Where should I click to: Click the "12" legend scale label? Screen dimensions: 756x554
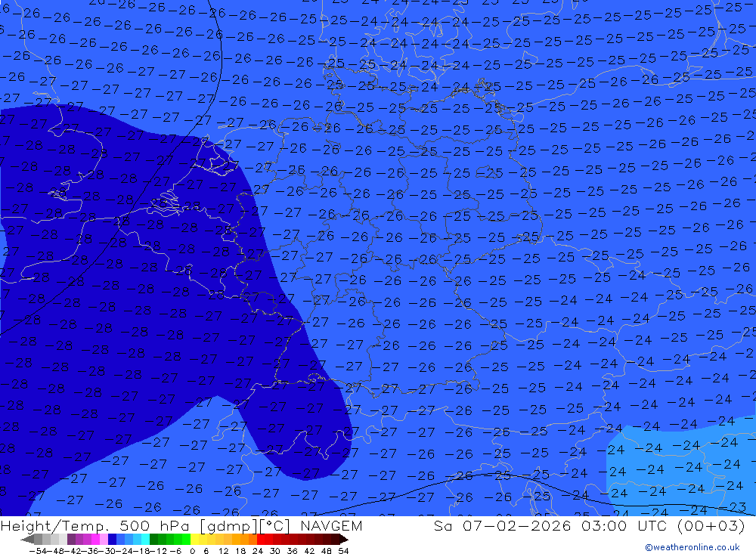pyautogui.click(x=224, y=551)
